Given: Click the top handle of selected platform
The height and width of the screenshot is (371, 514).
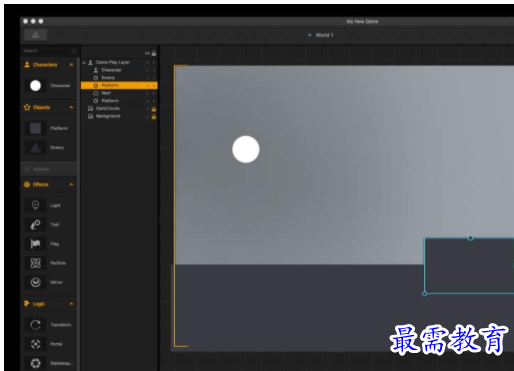Looking at the screenshot, I should point(470,238).
